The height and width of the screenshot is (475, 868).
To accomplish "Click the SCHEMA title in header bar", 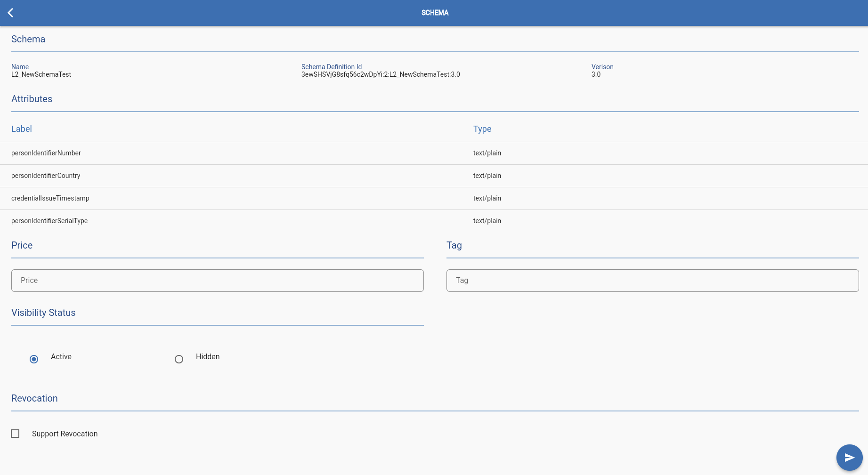I will point(435,13).
